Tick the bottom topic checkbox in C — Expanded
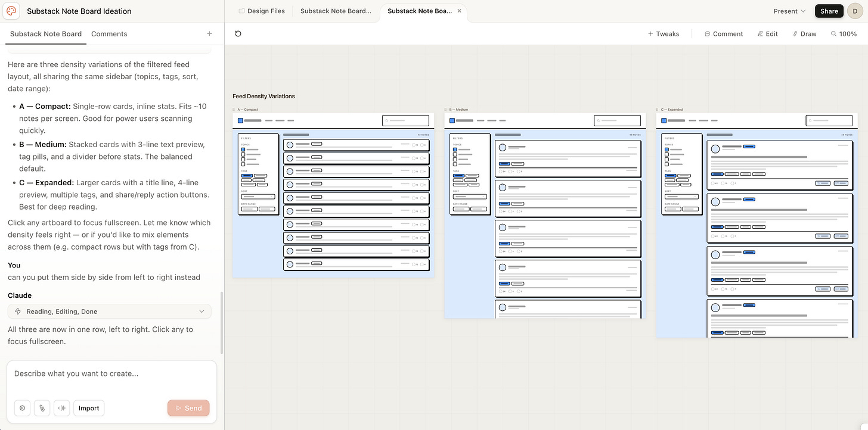The image size is (868, 430). [x=666, y=164]
